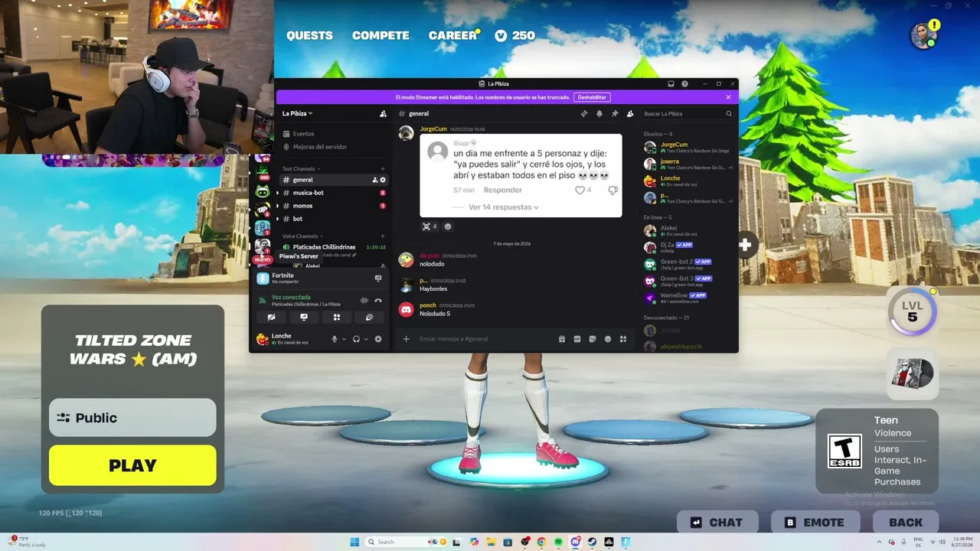Open Discord help question mark icon

pyautogui.click(x=684, y=83)
